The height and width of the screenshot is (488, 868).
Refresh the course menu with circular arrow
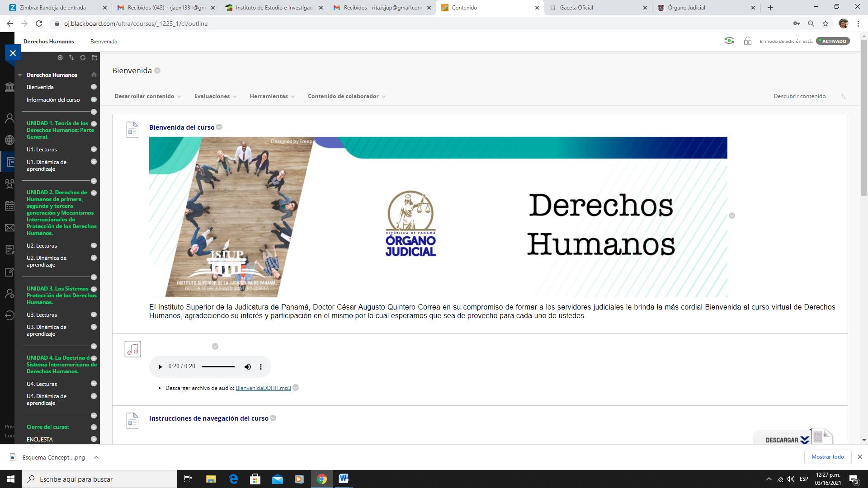(83, 57)
